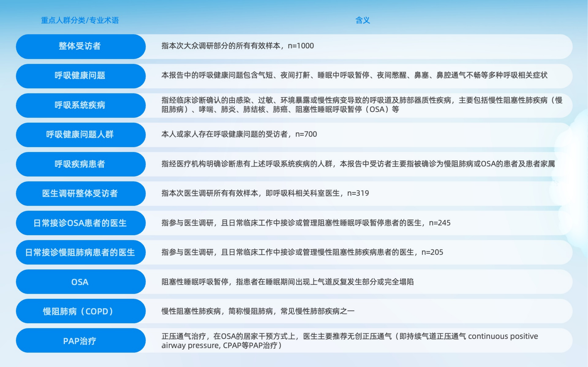Click the 整体受访者 blue pill label
The image size is (588, 367).
tap(80, 46)
